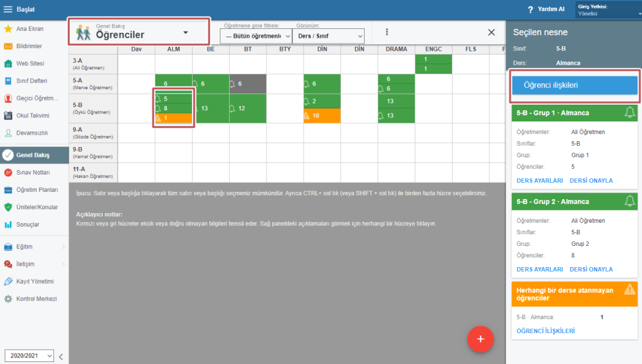Open the 2020/2021 school year dropdown
This screenshot has height=364, width=642.
pyautogui.click(x=29, y=356)
